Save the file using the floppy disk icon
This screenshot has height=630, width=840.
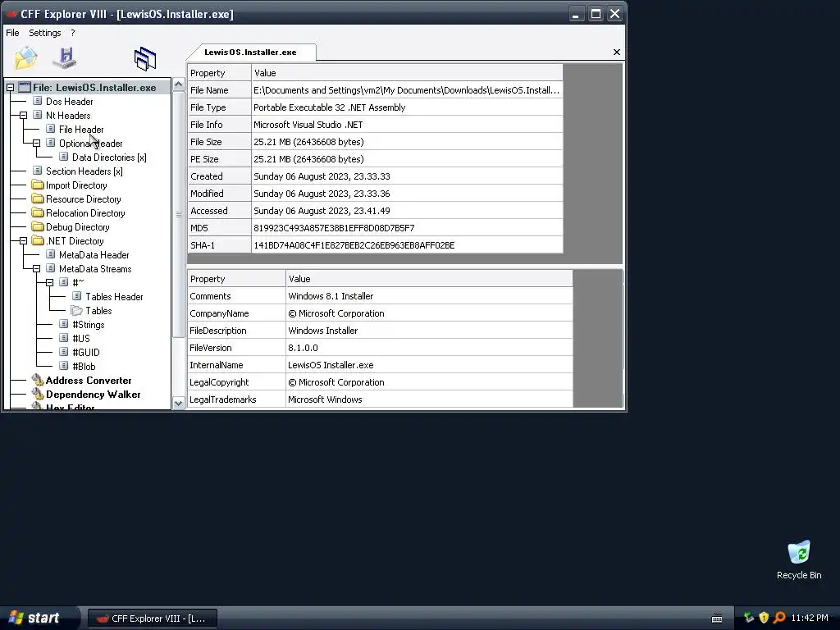click(x=66, y=58)
